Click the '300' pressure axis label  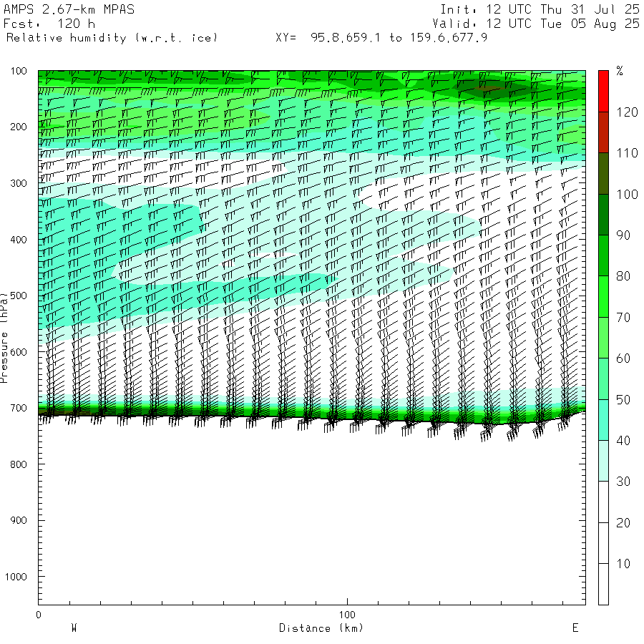(19, 183)
